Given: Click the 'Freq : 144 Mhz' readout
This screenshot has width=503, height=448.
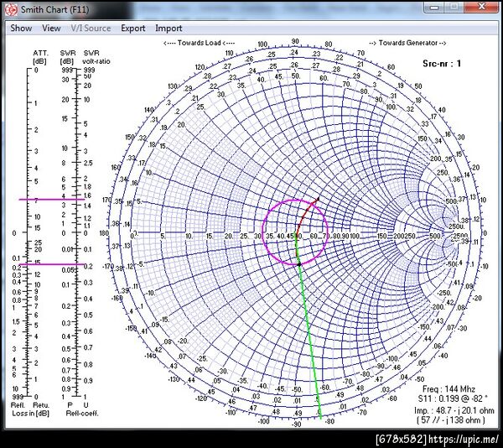Looking at the screenshot, I should 449,389.
